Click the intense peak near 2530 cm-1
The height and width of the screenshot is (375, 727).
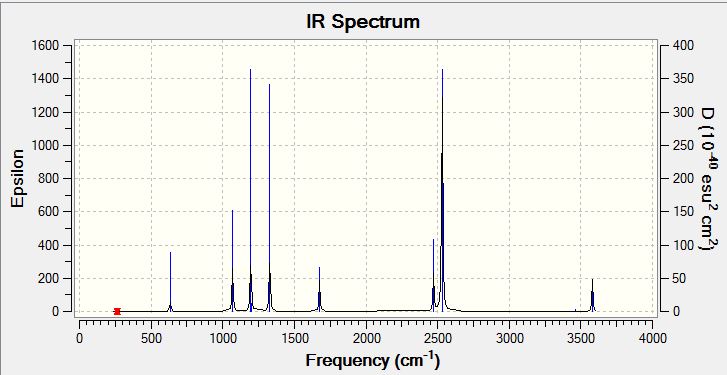tap(442, 191)
